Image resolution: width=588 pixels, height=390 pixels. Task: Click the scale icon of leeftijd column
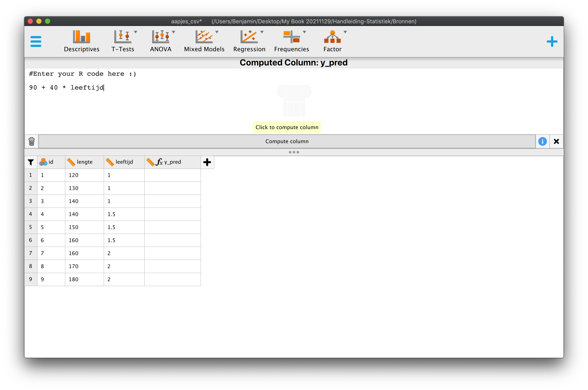(x=110, y=162)
